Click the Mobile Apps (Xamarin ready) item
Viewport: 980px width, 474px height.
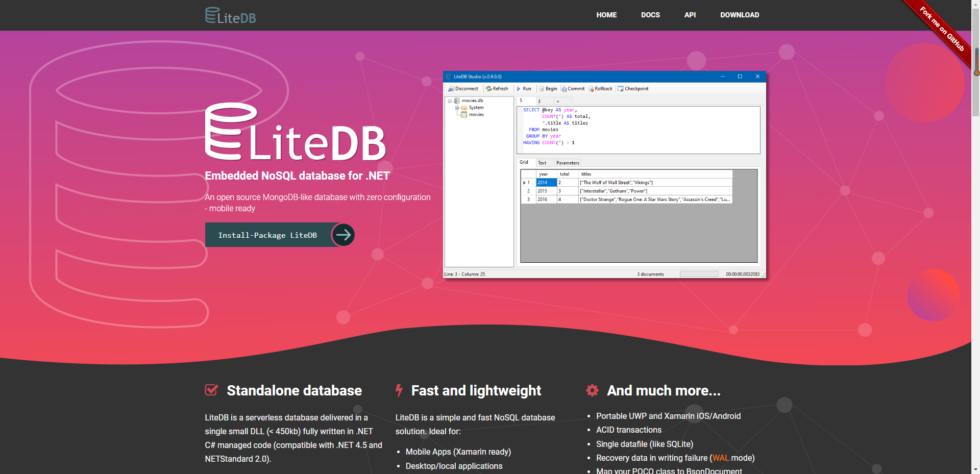(458, 452)
